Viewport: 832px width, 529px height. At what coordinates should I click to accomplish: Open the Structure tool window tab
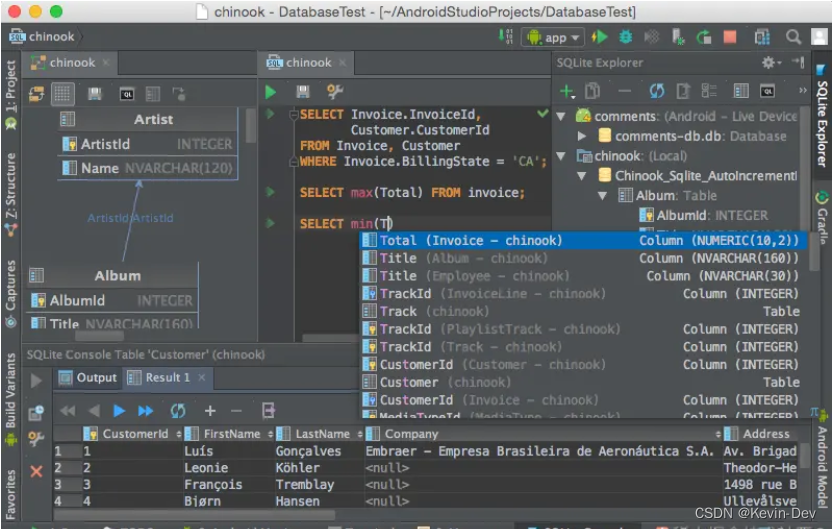click(x=11, y=193)
